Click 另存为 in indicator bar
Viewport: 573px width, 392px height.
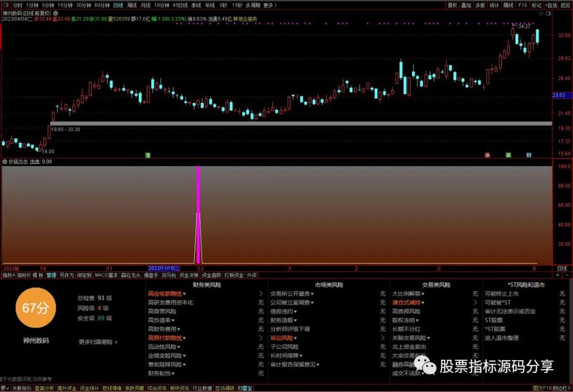(x=66, y=275)
